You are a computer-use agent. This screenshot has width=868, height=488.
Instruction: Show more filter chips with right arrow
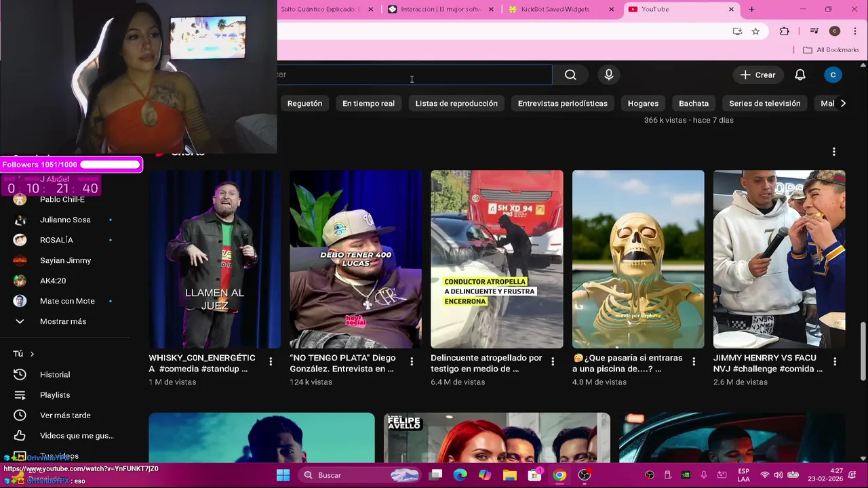click(x=843, y=103)
